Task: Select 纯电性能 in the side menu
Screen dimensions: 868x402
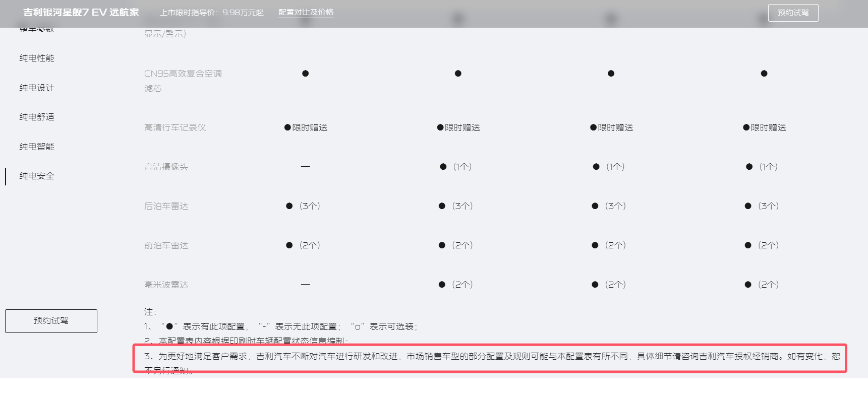Action: pos(37,58)
